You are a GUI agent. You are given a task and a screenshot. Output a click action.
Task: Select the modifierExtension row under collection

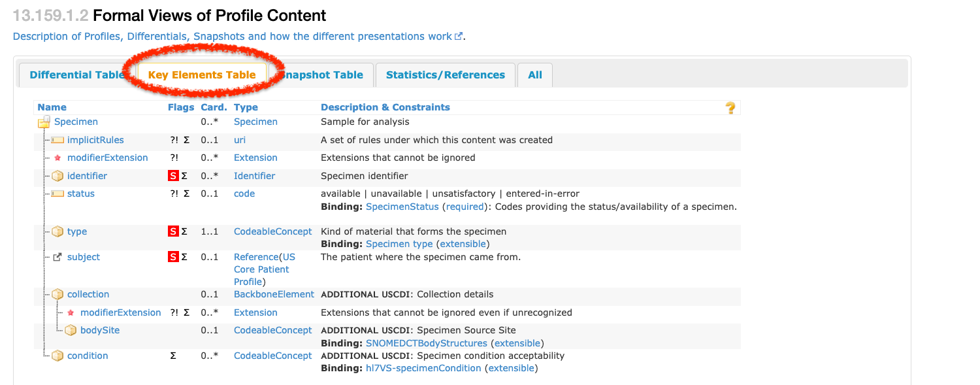point(120,313)
